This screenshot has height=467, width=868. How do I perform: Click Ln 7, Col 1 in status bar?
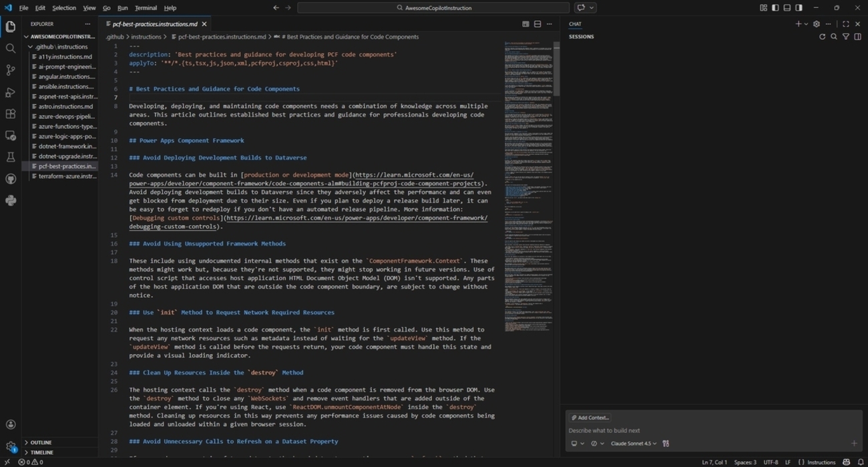714,462
